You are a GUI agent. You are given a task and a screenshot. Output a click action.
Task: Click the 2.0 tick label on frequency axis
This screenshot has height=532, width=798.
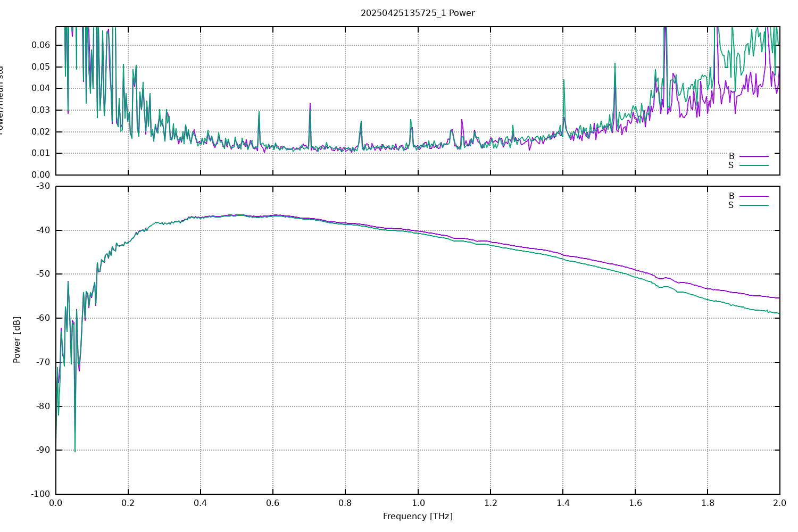pyautogui.click(x=779, y=502)
